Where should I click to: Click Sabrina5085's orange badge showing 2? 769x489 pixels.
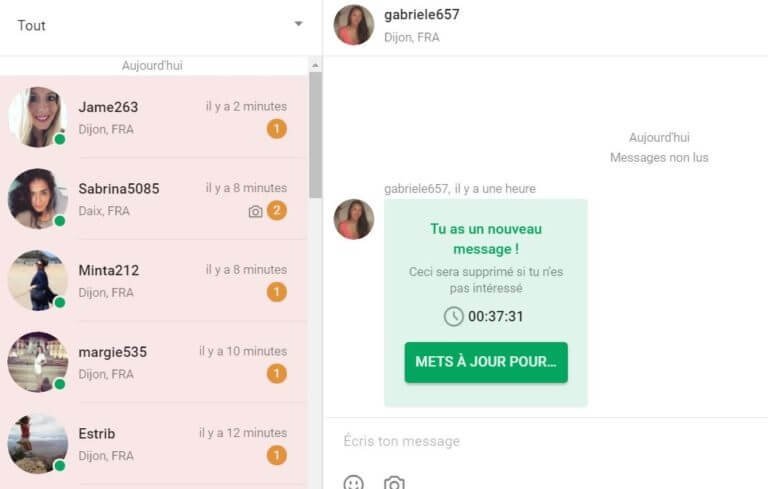click(x=277, y=210)
